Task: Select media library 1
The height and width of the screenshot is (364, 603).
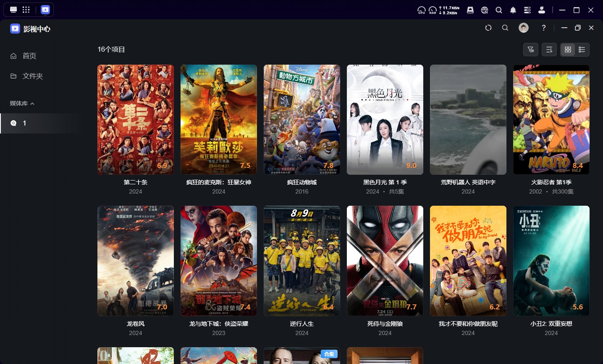Action: pos(42,123)
